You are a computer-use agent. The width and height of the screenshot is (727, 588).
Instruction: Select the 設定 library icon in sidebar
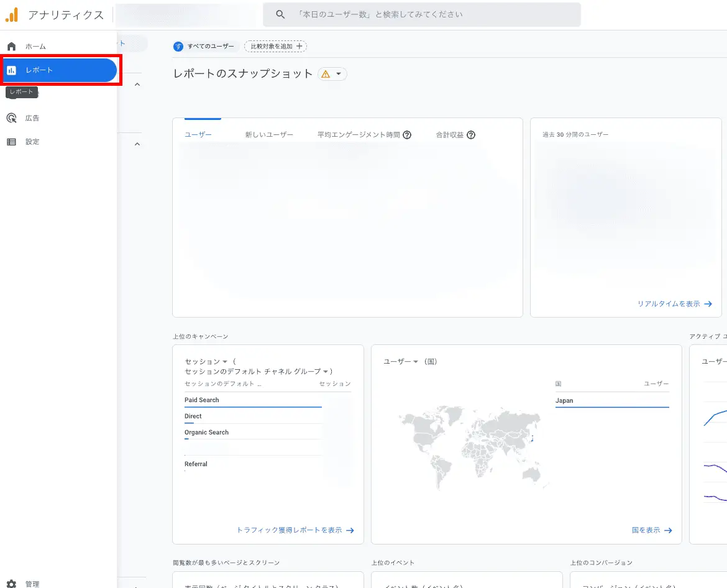pyautogui.click(x=12, y=141)
